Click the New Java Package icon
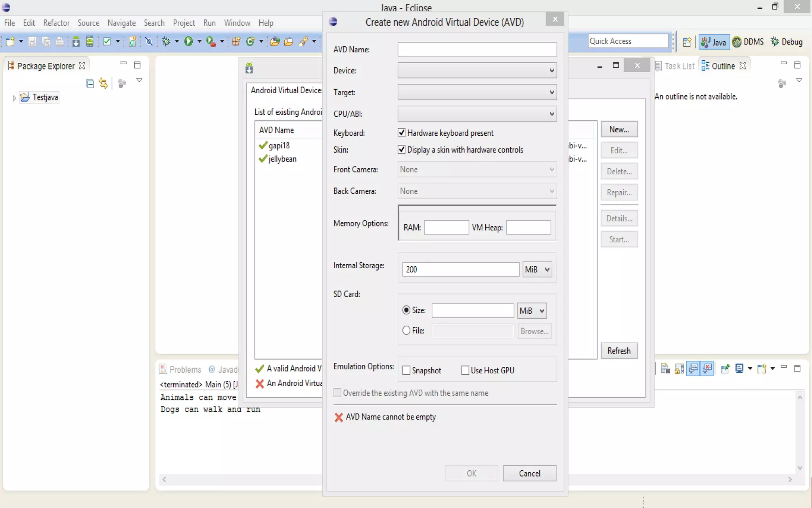Screen dimensions: 812x508 pos(236,41)
